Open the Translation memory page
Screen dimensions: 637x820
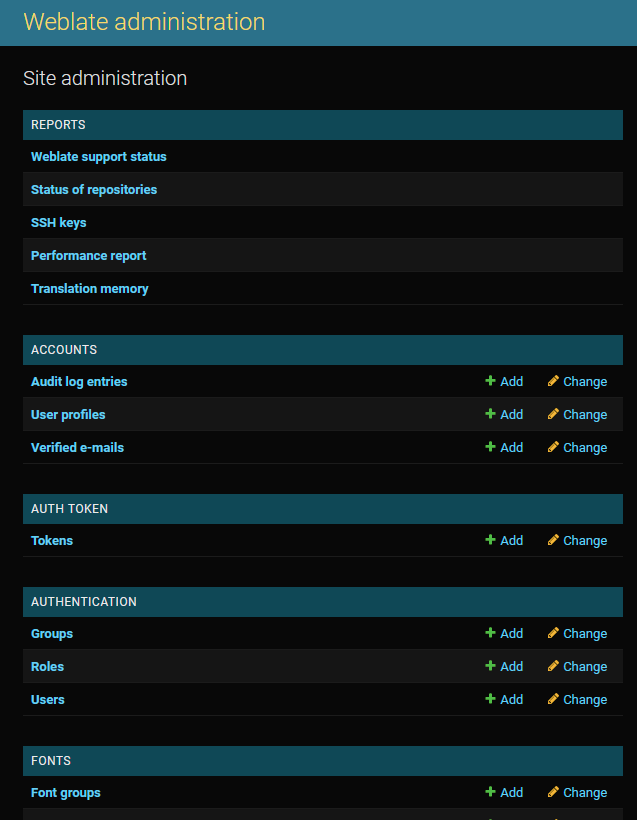(89, 288)
